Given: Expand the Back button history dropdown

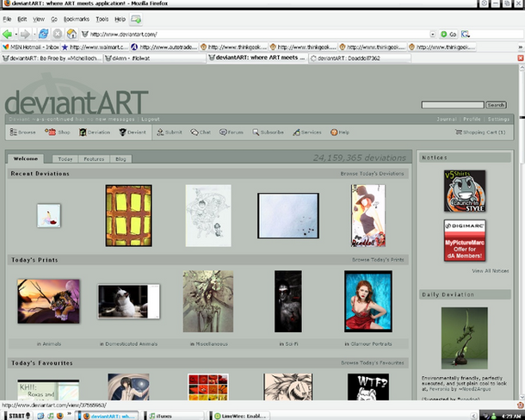Looking at the screenshot, I should point(18,34).
